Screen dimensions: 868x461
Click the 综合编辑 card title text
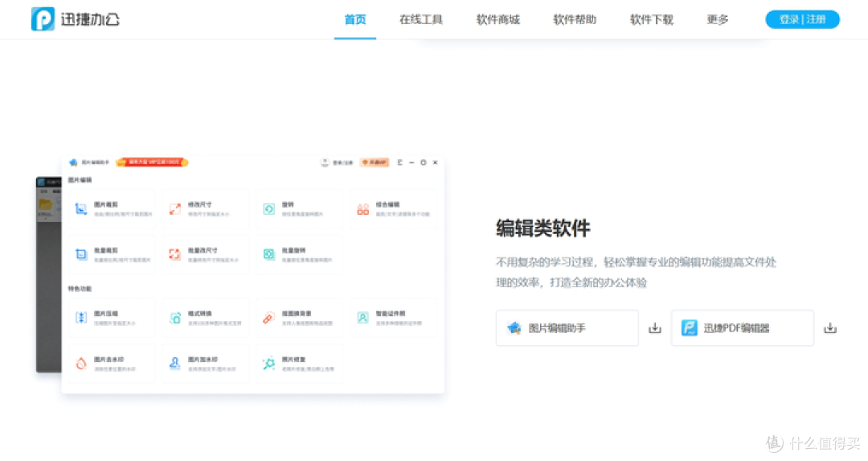pos(387,204)
